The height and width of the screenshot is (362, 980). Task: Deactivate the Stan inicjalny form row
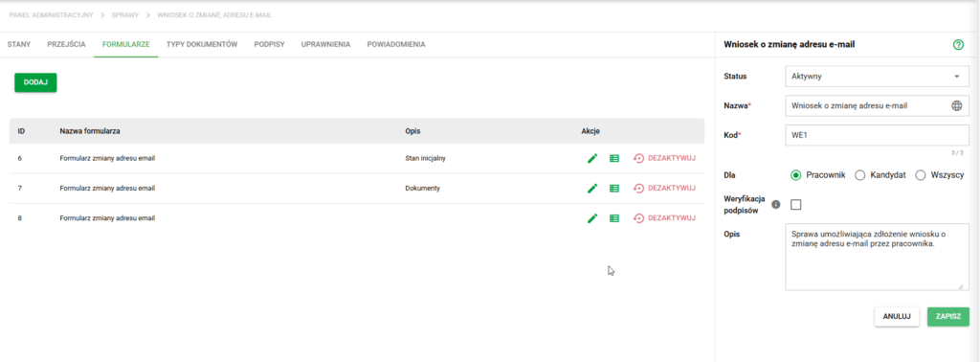664,158
